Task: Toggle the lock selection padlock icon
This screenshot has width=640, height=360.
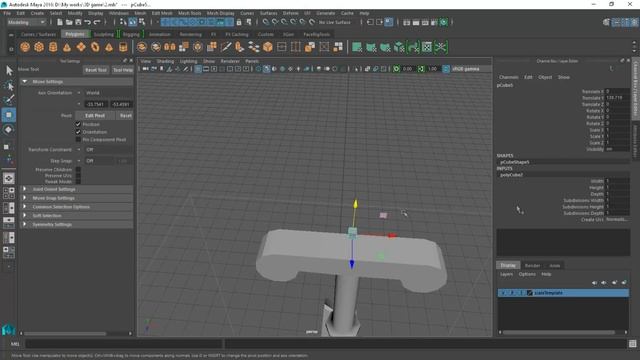Action: (x=239, y=22)
